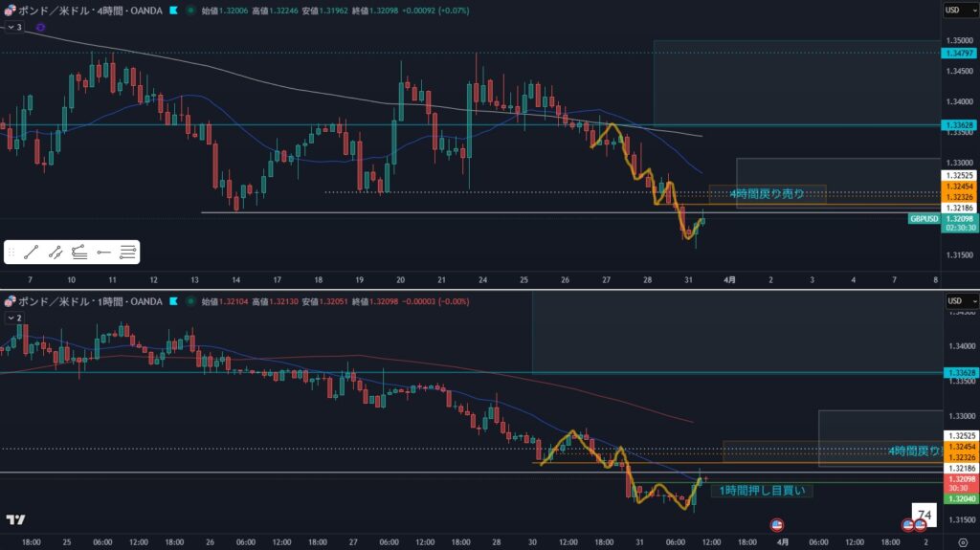
Task: Open the USD currency dropdown on upper chart
Action: [952, 11]
